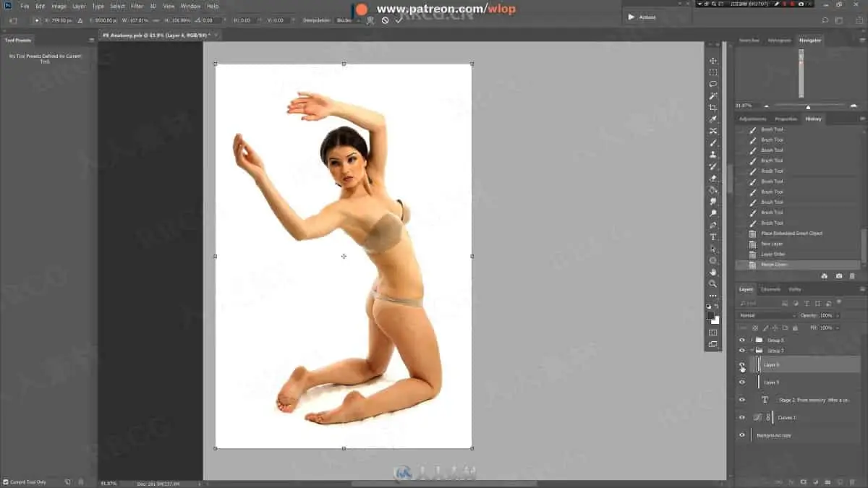Select the Lasso tool

click(x=713, y=84)
